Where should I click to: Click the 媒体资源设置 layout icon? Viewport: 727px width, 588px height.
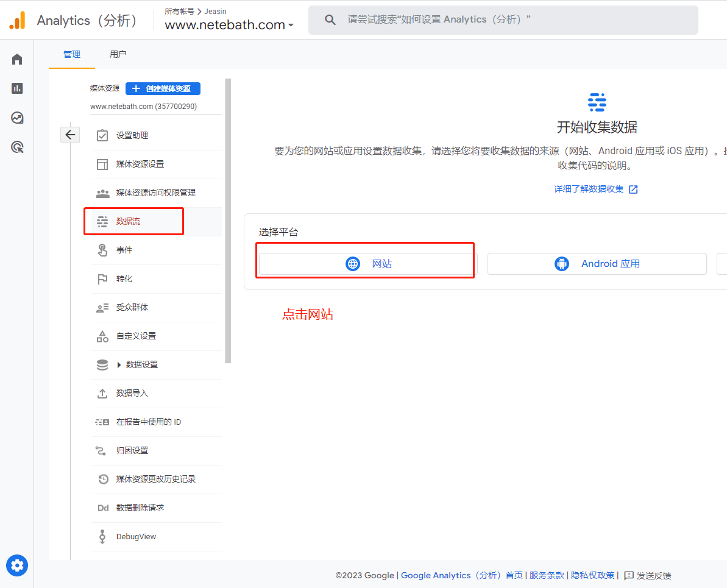[102, 164]
